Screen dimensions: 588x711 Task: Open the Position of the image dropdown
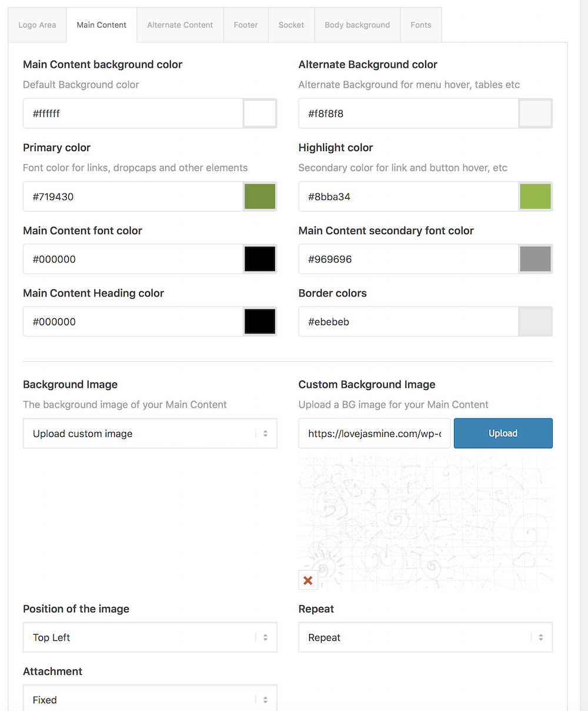[x=150, y=637]
